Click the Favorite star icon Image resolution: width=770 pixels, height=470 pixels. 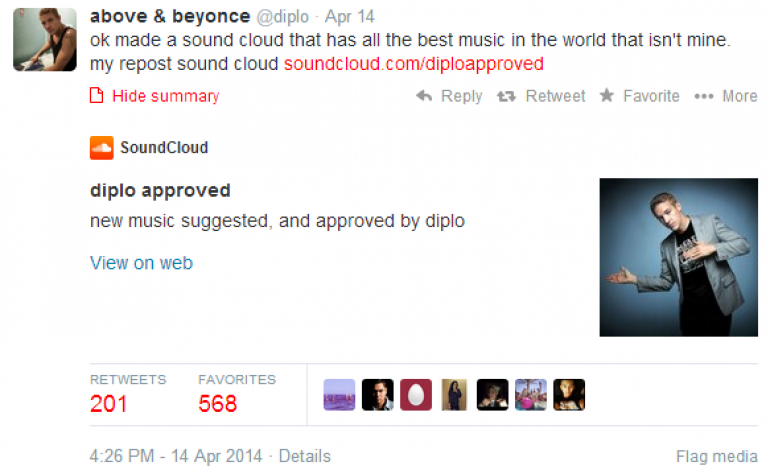point(607,95)
